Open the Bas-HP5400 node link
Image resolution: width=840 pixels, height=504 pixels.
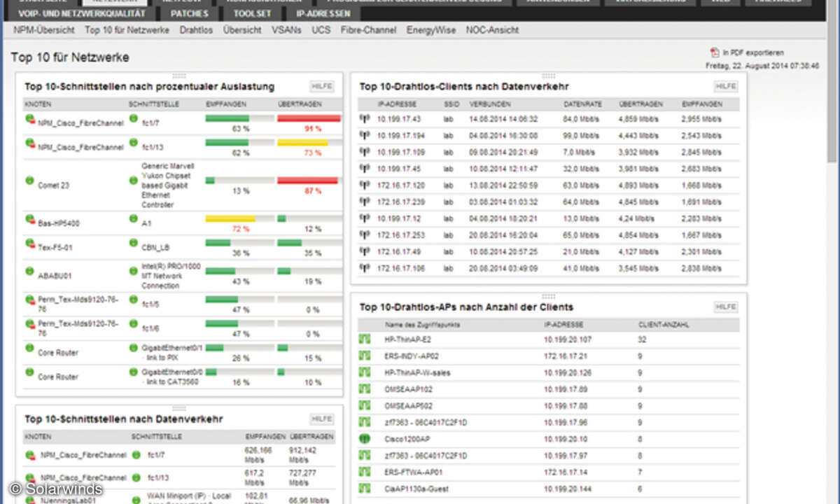point(57,224)
